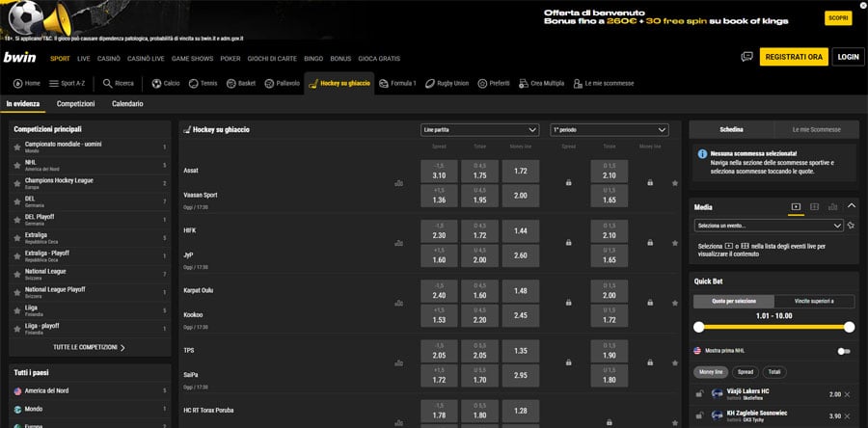The height and width of the screenshot is (428, 868).
Task: Favorite the Assat vs Vaasan Sport match
Action: coord(675,183)
